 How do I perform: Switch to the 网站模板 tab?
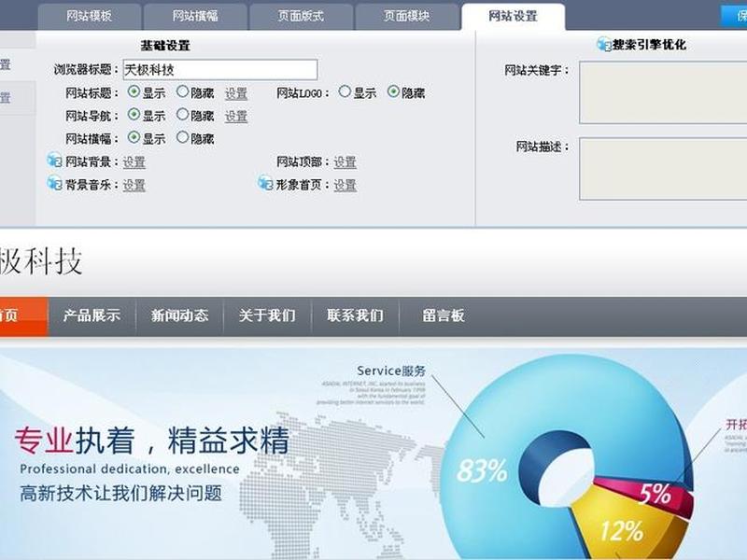click(x=89, y=17)
